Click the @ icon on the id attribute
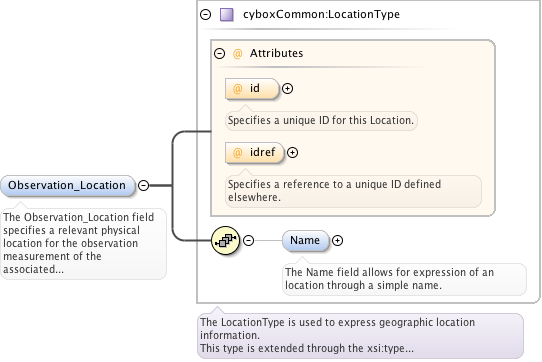 coord(237,89)
